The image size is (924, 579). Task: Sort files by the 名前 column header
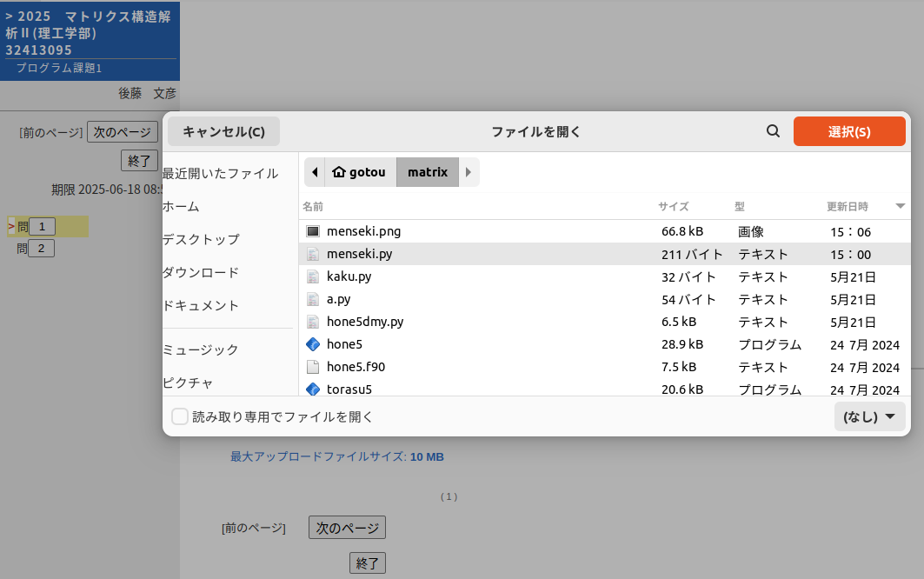[313, 207]
